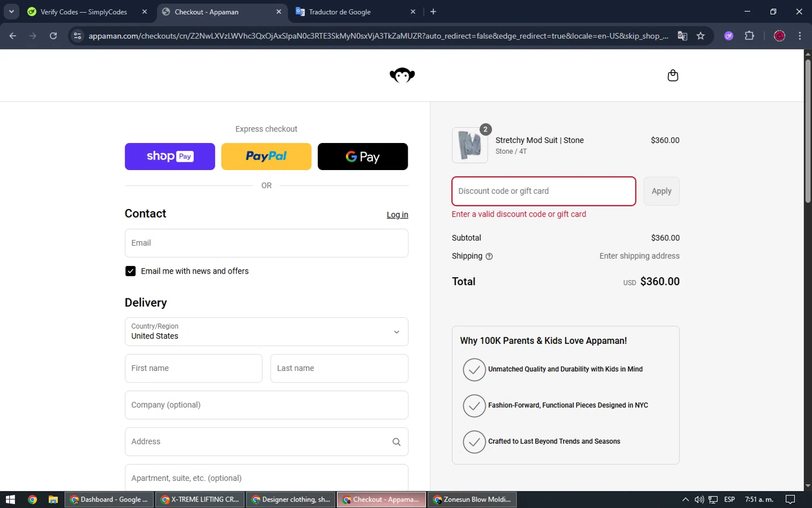This screenshot has width=812, height=508.
Task: Pay with PayPal button
Action: click(266, 157)
